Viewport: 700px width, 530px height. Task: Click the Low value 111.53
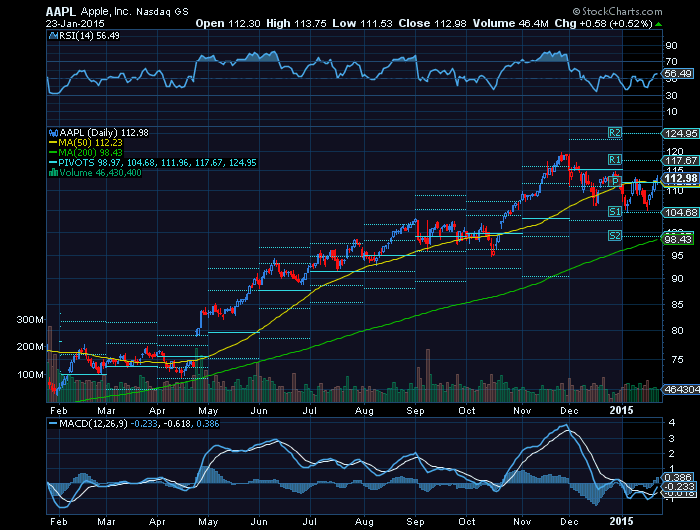[376, 24]
